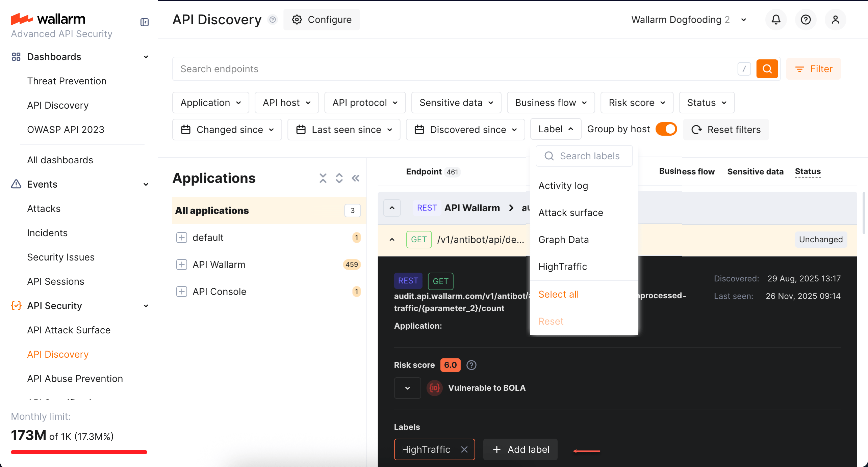Viewport: 868px width, 467px height.
Task: Choose Attack surface label option
Action: click(570, 213)
